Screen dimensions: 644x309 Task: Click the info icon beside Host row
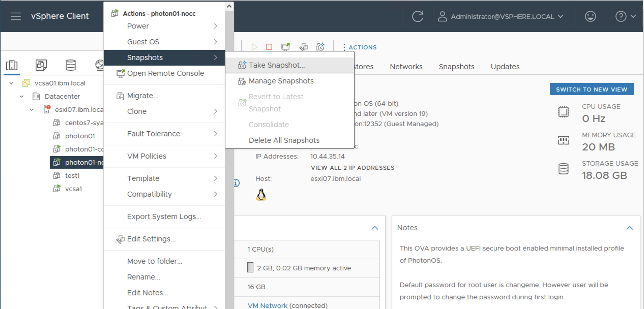[x=236, y=183]
